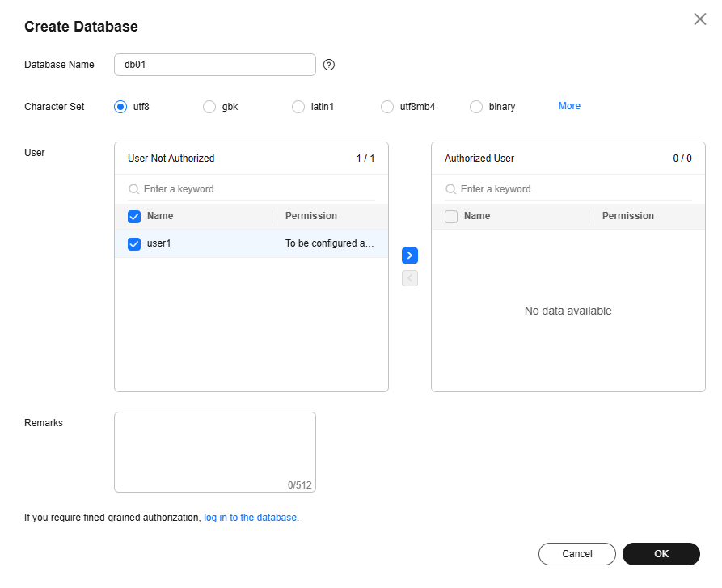
Task: Uncheck the user1 checkbox
Action: (x=134, y=243)
